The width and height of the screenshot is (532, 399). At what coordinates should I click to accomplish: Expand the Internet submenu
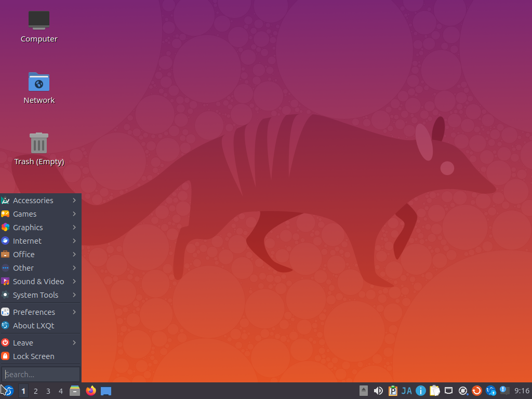coord(28,241)
